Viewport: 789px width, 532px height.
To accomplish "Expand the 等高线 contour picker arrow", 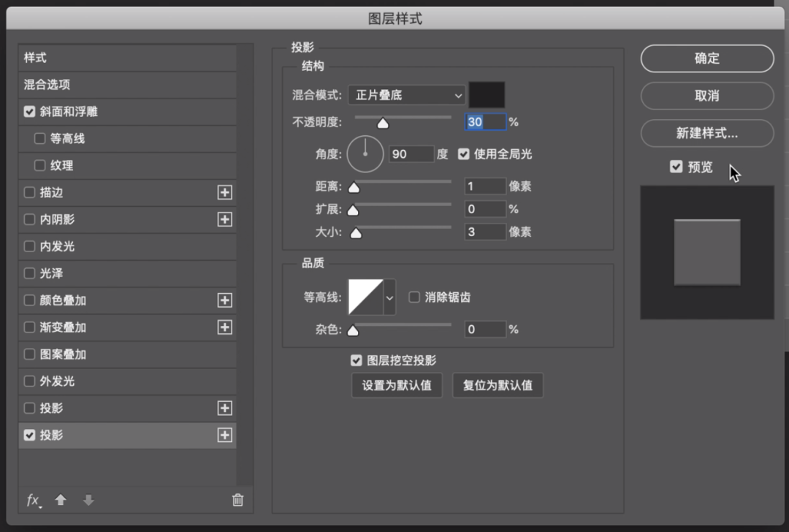I will 389,297.
